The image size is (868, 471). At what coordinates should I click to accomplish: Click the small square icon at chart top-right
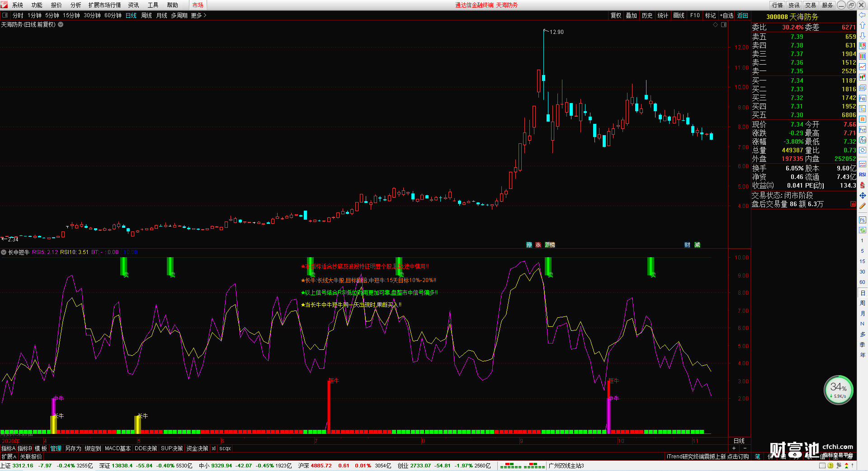pyautogui.click(x=724, y=24)
